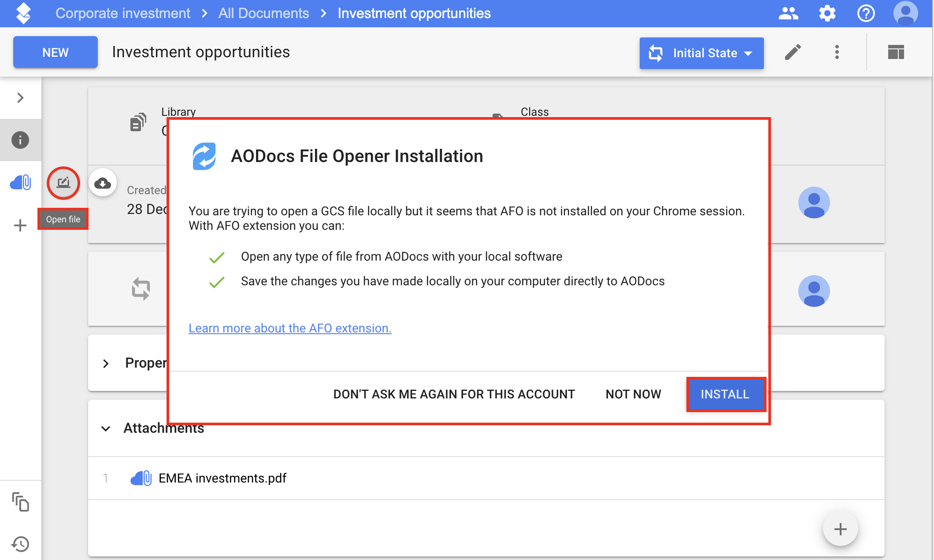934x560 pixels.
Task: Open the share users icon
Action: [x=788, y=13]
